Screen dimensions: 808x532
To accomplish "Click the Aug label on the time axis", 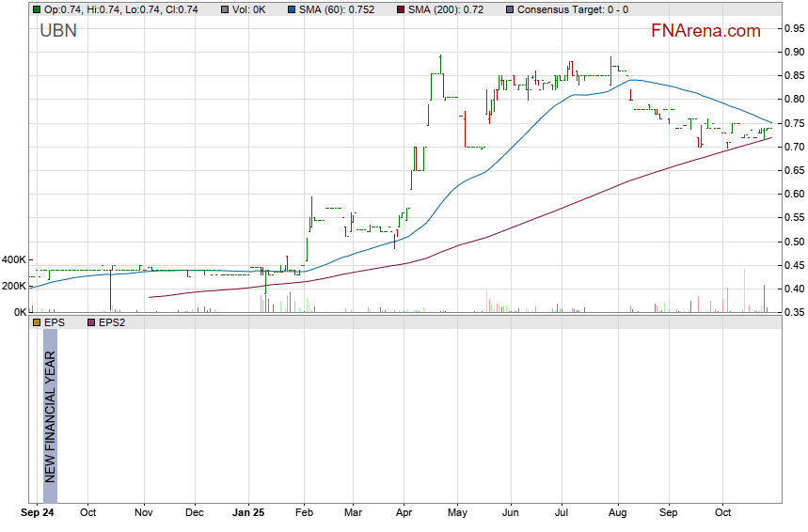I will coord(617,513).
